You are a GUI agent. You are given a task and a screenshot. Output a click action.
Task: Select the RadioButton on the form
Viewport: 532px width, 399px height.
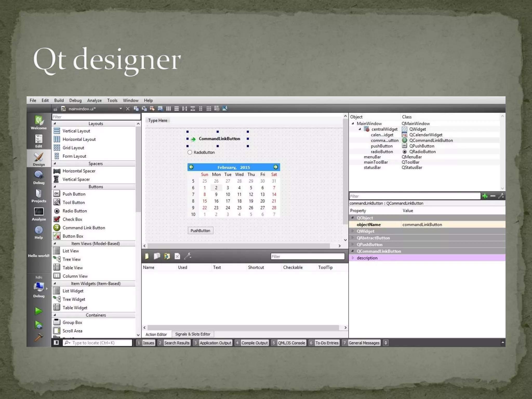(201, 152)
